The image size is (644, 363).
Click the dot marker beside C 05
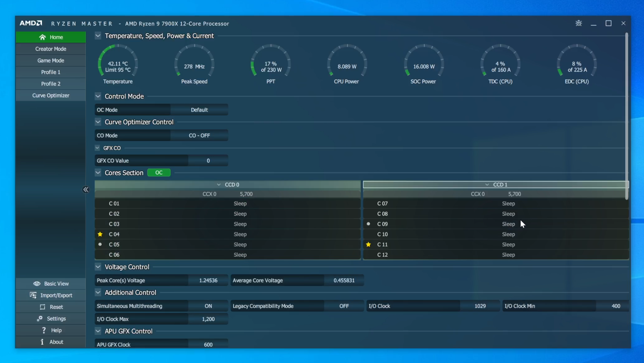[100, 244]
